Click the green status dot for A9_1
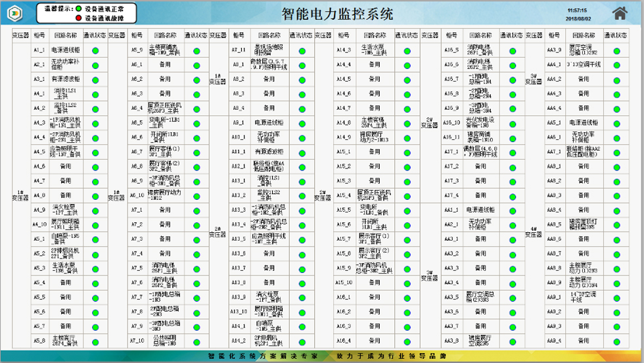644x363 pixels. [x=302, y=123]
